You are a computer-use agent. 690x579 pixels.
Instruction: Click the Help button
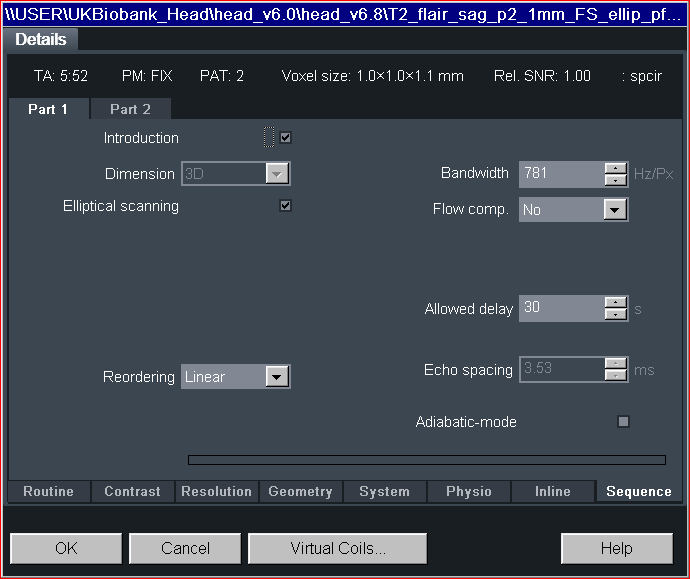pos(616,548)
